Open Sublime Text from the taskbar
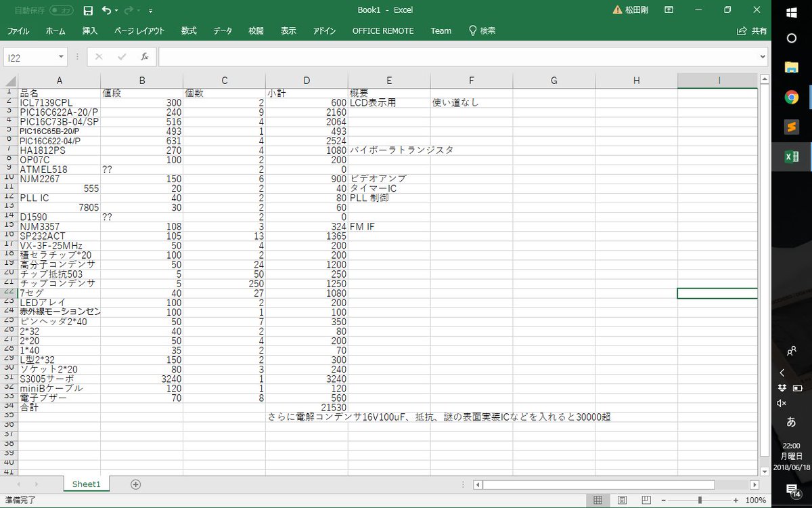This screenshot has width=812, height=508. tap(791, 127)
